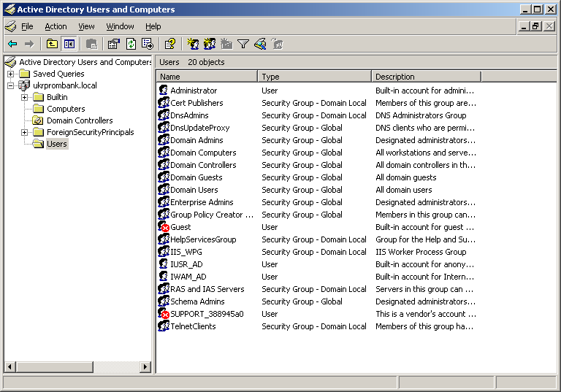
Task: Open the Help toolbar icon
Action: 170,44
